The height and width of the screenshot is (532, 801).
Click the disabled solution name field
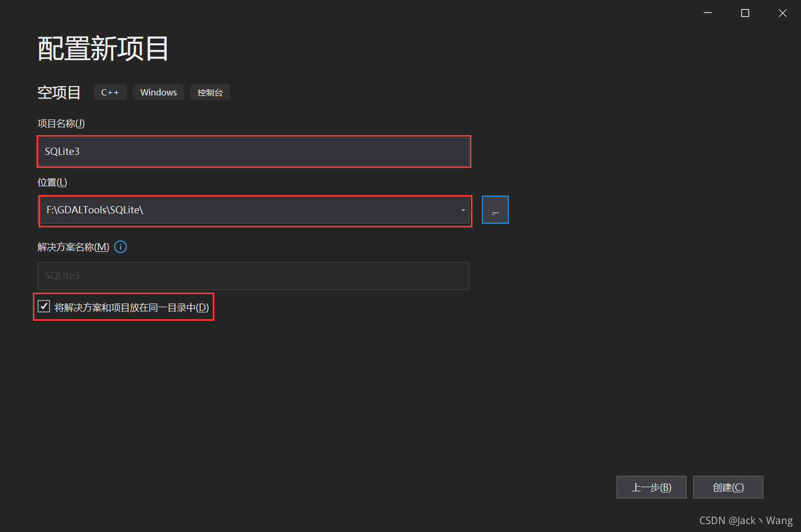[253, 275]
